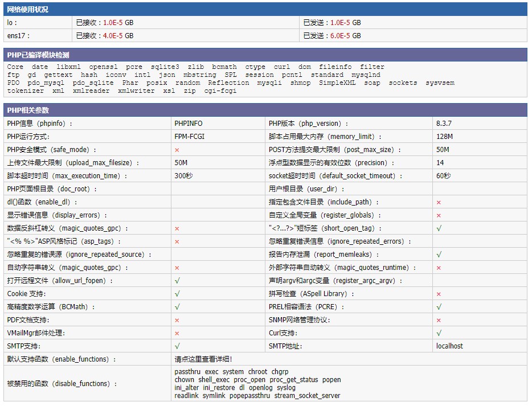Click the green check for allow_url_fopen
The height and width of the screenshot is (406, 532).
pyautogui.click(x=177, y=281)
